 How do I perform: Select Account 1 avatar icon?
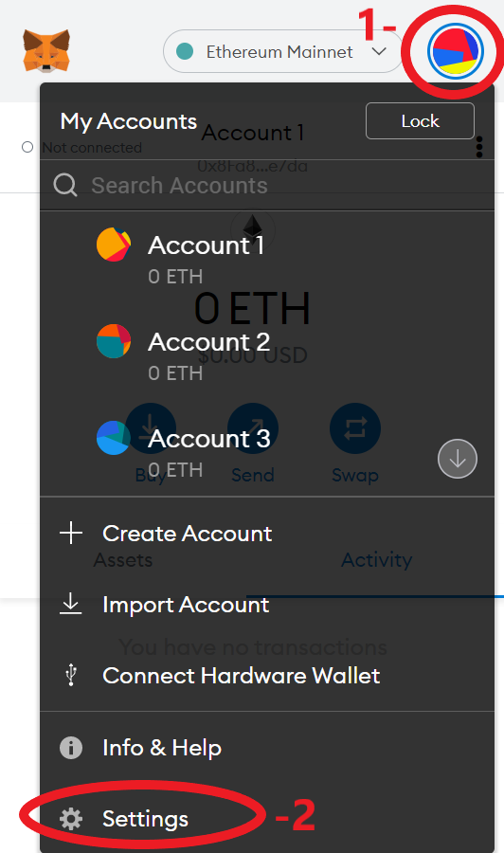[x=114, y=245]
